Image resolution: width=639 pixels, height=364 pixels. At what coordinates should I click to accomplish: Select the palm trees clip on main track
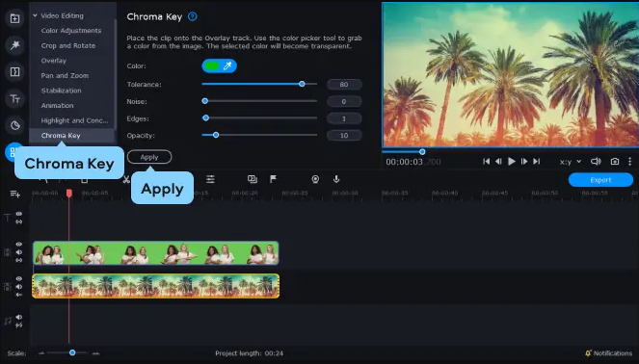156,286
